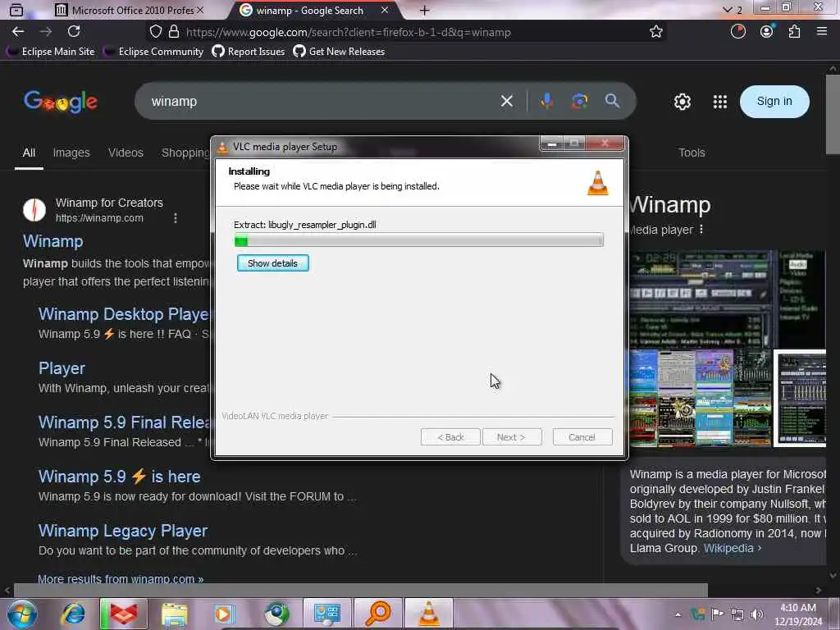Click into the Google search field
This screenshot has width=840, height=630.
322,101
